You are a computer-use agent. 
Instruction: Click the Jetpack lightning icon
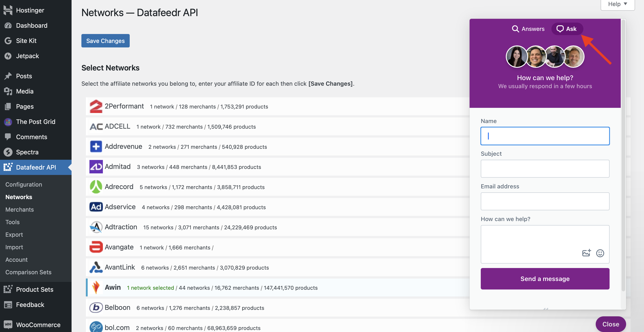pyautogui.click(x=8, y=56)
